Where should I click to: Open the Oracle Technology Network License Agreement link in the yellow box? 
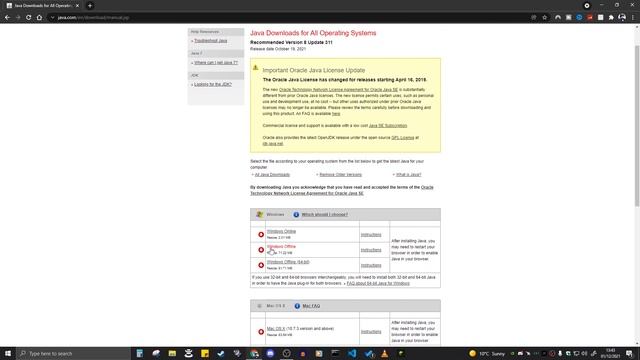tap(338, 90)
